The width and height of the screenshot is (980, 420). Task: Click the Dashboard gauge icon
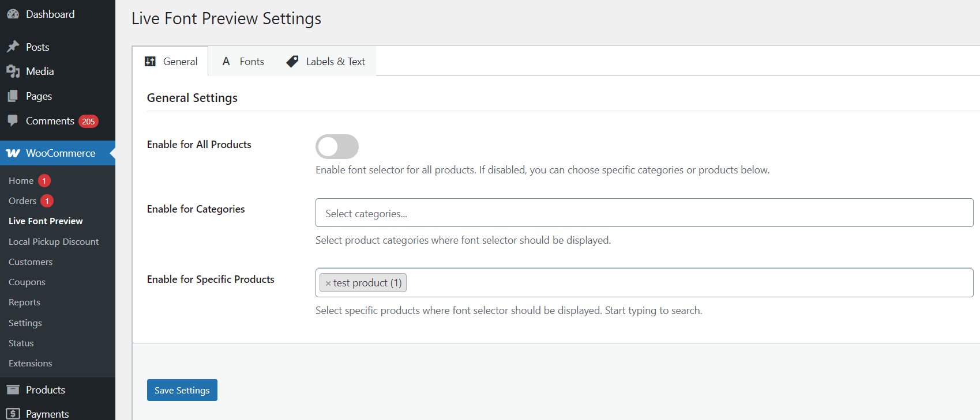tap(13, 14)
